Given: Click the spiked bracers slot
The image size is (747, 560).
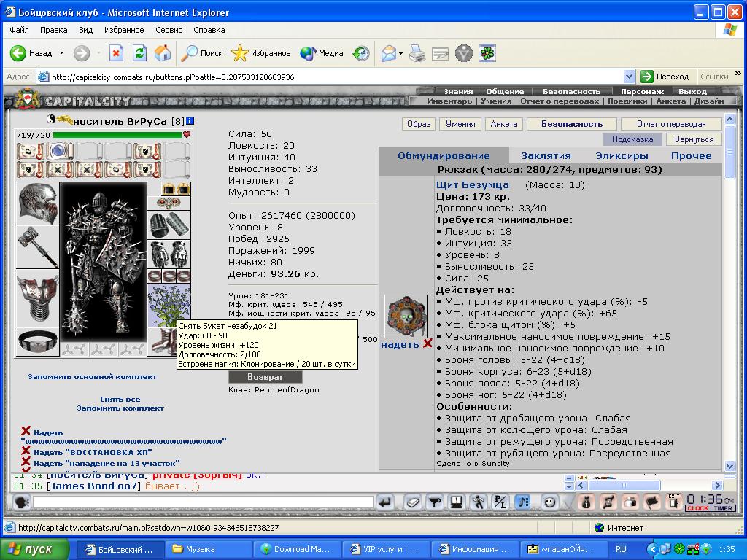Looking at the screenshot, I should point(169,225).
